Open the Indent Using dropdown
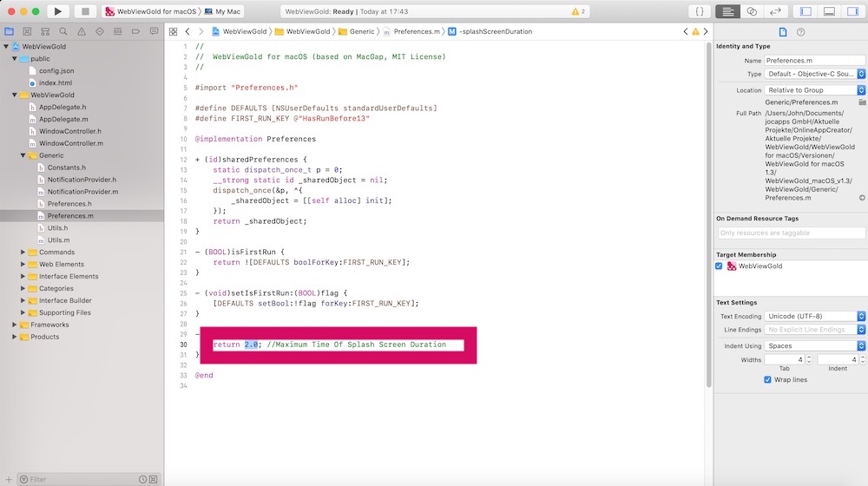 tap(815, 346)
